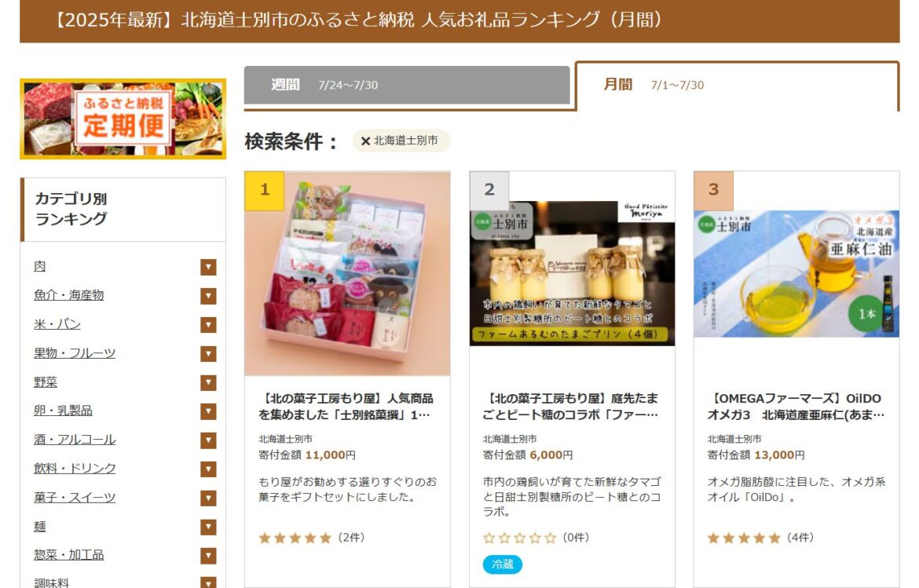Expand the 肉 category arrow
This screenshot has height=588, width=919.
point(208,267)
